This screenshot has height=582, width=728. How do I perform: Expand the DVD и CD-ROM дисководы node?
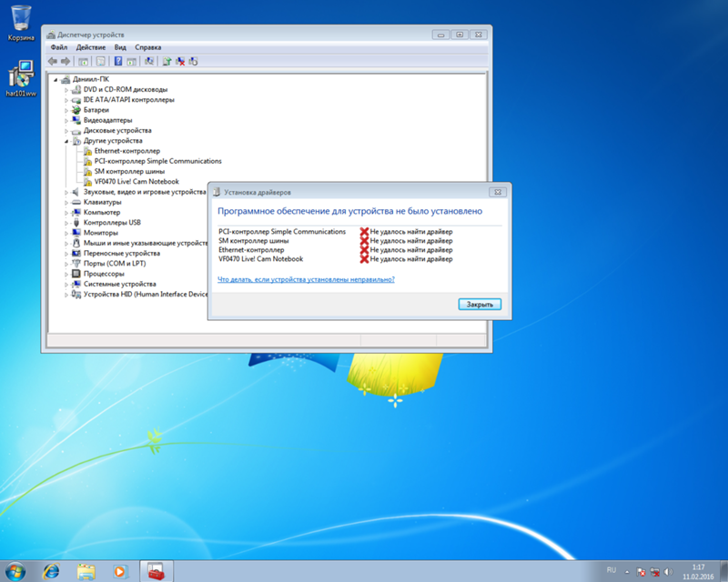pyautogui.click(x=67, y=90)
